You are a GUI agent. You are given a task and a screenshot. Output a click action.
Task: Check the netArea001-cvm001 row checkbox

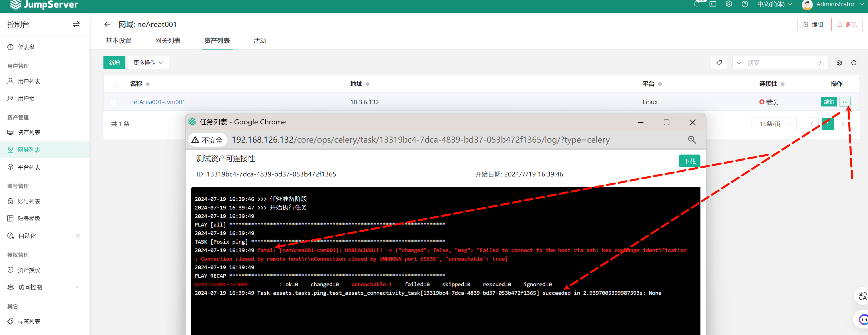(114, 102)
